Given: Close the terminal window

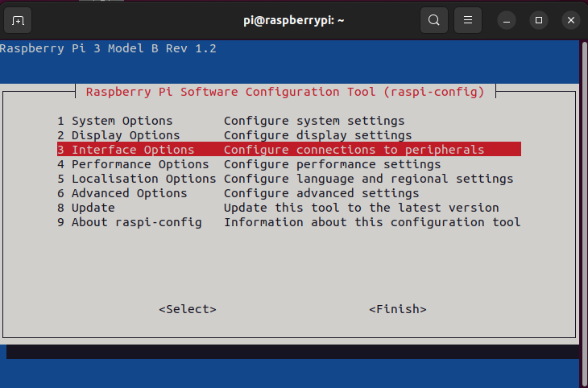Looking at the screenshot, I should coord(571,20).
